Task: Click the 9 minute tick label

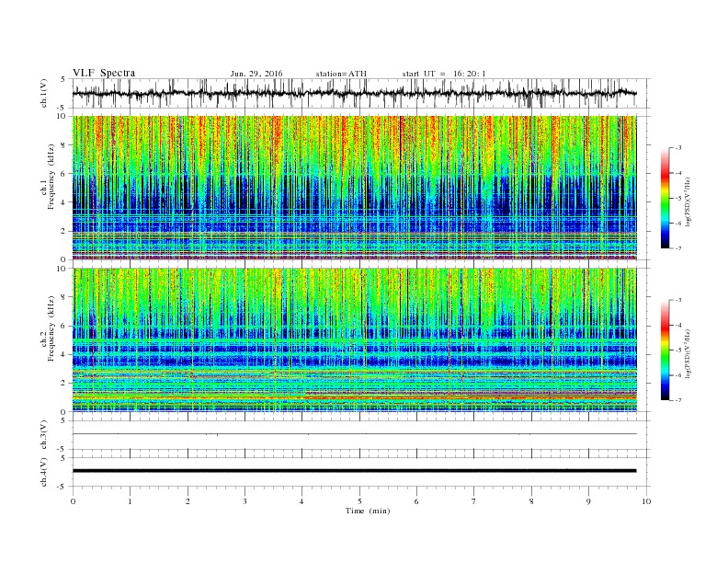Action: (x=588, y=501)
